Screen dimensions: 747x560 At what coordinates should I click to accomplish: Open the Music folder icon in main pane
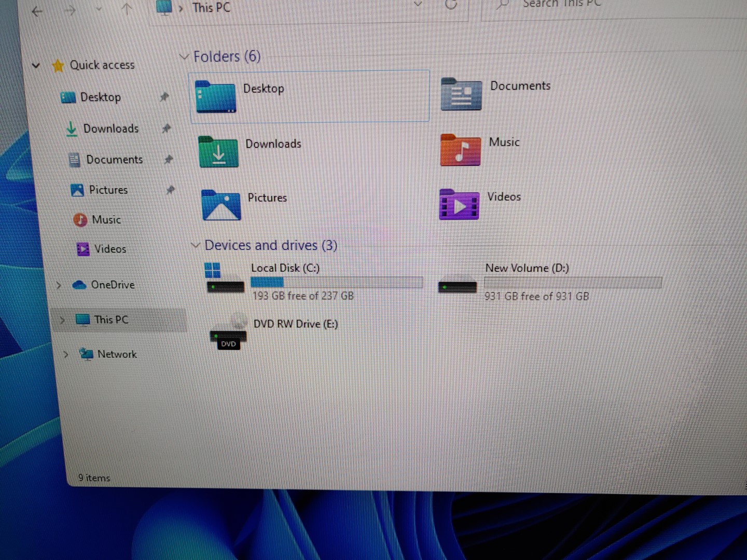(460, 150)
